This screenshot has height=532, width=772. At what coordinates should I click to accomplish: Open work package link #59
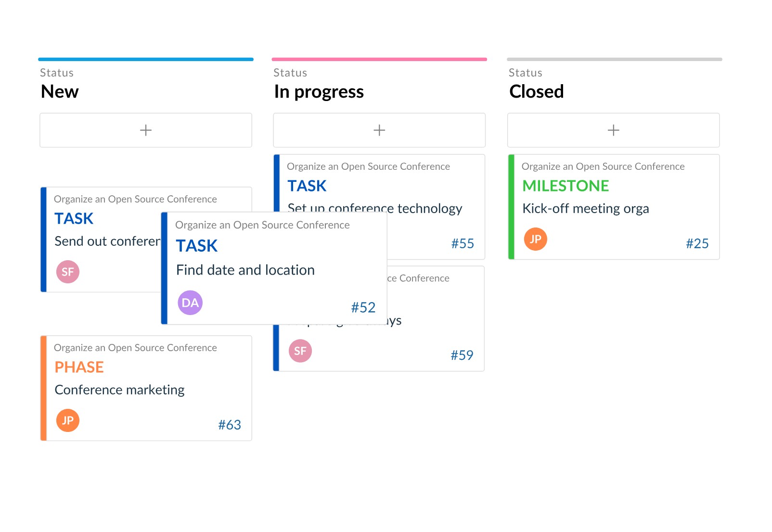coord(462,355)
